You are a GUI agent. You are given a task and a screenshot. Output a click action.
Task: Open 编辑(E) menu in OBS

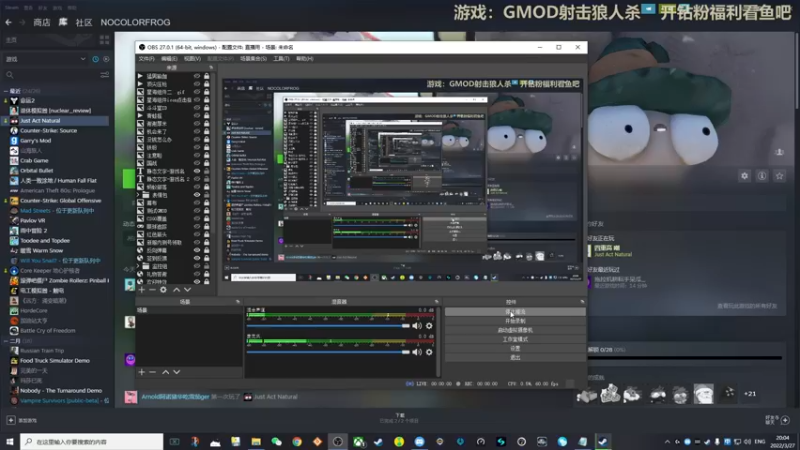[x=169, y=59]
